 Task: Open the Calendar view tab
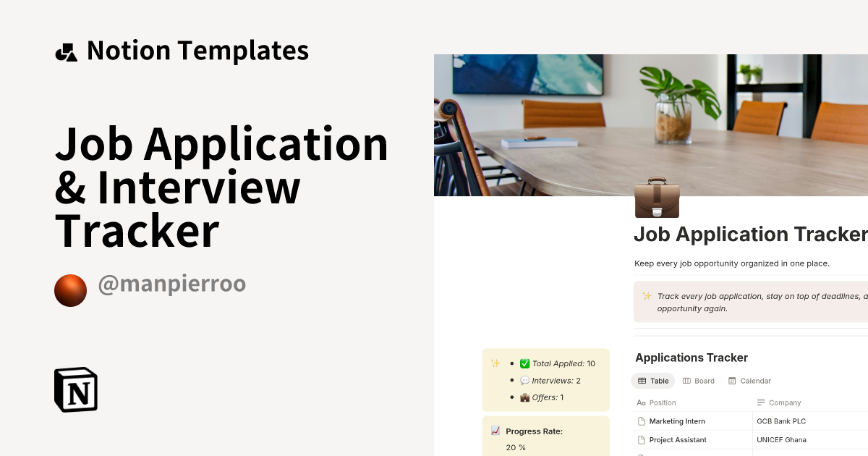pos(754,381)
